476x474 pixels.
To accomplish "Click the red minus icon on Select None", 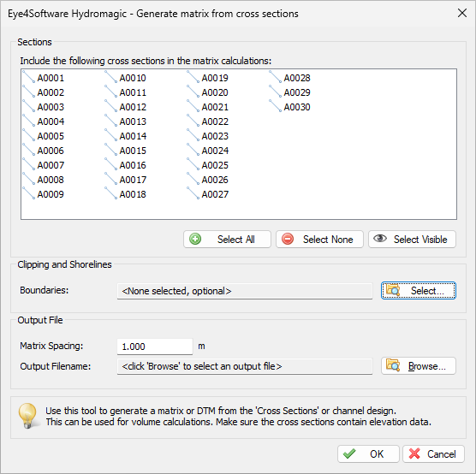I will click(x=288, y=239).
